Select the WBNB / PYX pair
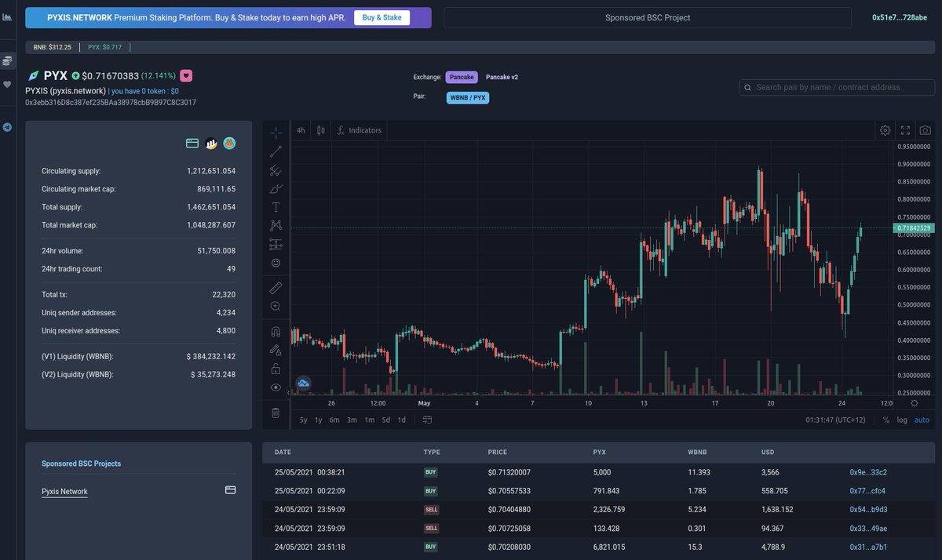This screenshot has height=560, width=942. tap(469, 96)
